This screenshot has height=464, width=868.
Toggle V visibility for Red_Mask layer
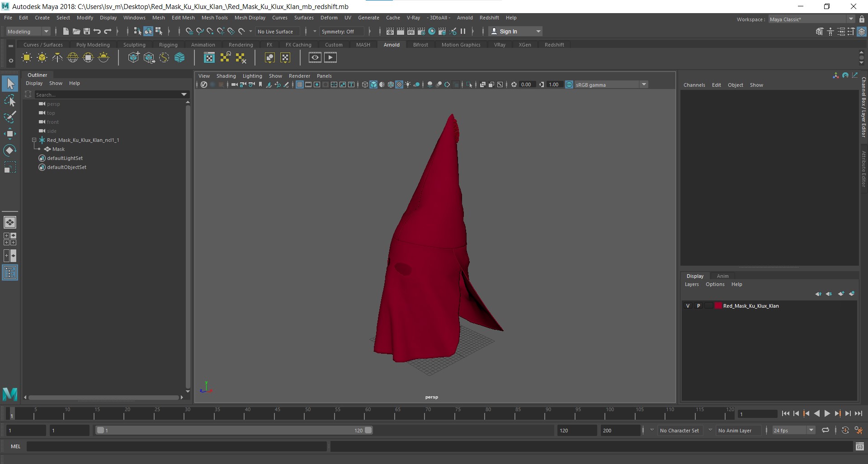tap(688, 306)
